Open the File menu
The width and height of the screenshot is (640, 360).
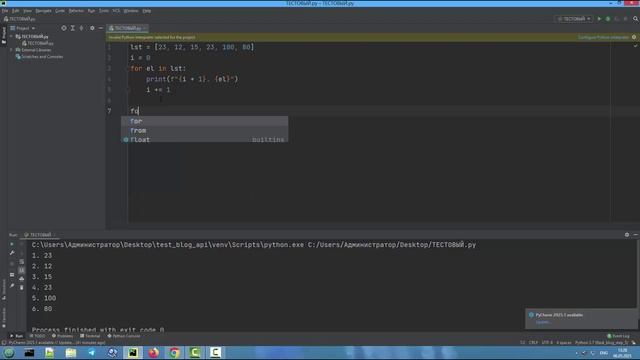pyautogui.click(x=5, y=11)
